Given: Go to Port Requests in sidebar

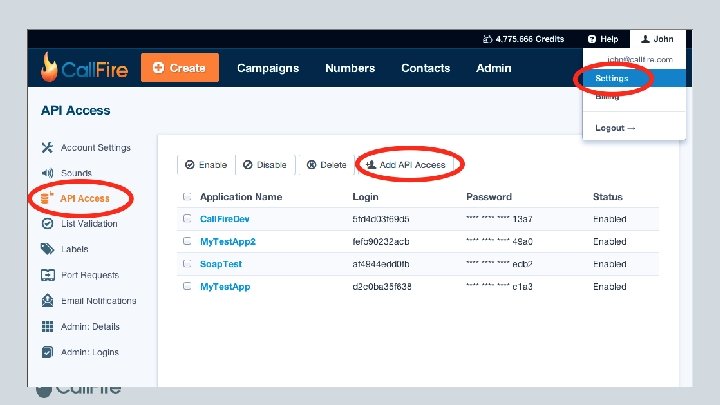Looking at the screenshot, I should [90, 275].
